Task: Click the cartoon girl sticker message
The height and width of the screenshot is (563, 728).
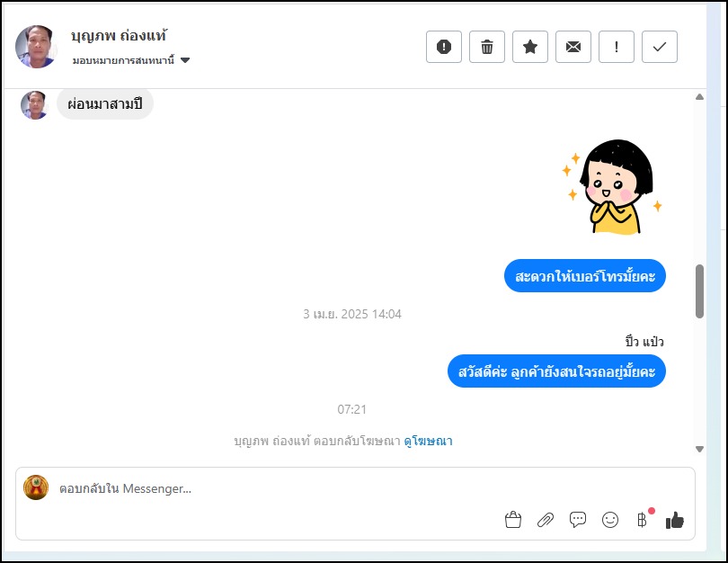Action: point(611,187)
